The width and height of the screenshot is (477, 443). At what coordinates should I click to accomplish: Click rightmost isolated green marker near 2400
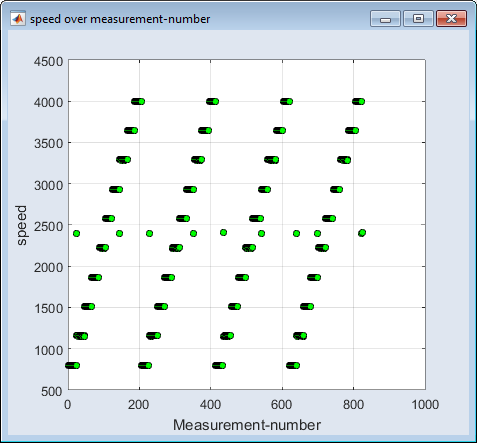(362, 233)
